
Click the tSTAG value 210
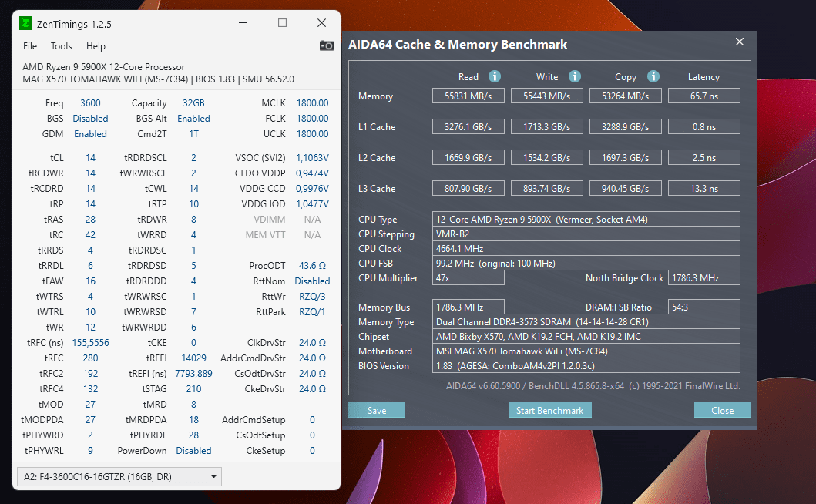pyautogui.click(x=193, y=389)
